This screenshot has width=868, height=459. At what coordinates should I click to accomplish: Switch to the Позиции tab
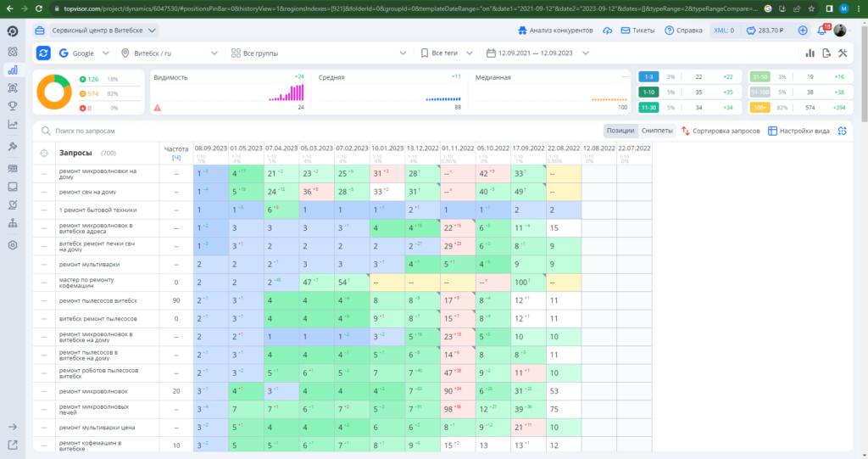coord(620,131)
